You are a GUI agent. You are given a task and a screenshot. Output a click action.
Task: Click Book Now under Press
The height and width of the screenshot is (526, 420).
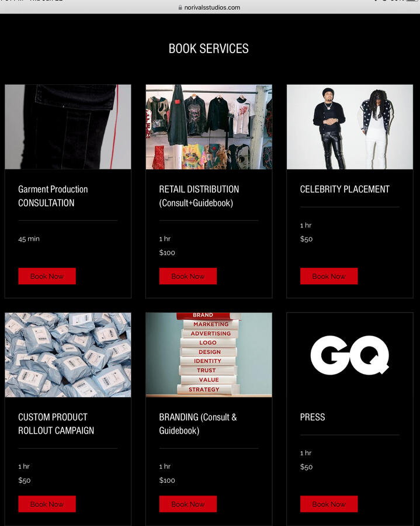329,504
